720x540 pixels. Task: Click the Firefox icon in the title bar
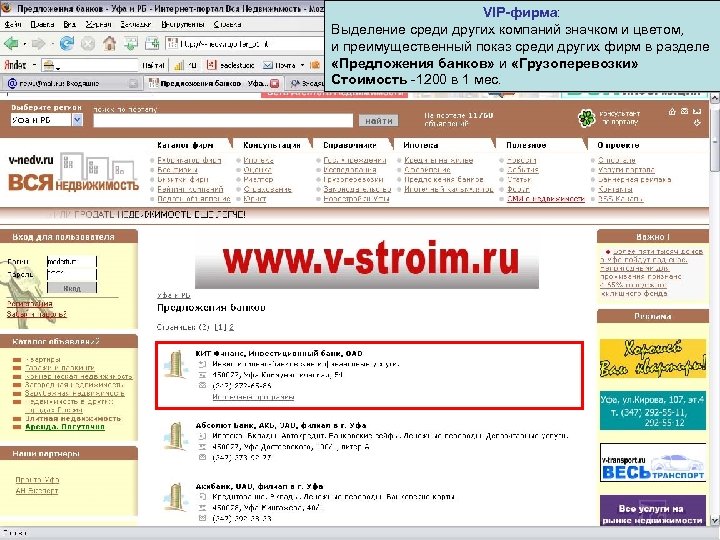coord(6,8)
